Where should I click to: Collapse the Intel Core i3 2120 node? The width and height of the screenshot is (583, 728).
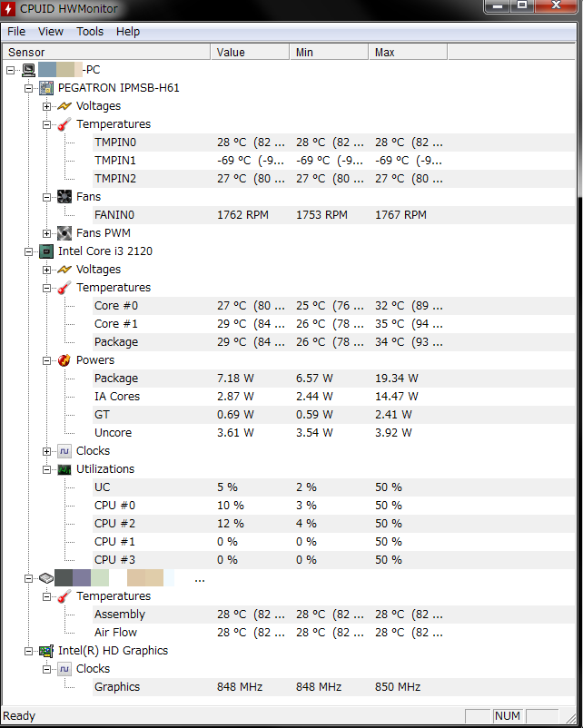(x=29, y=251)
